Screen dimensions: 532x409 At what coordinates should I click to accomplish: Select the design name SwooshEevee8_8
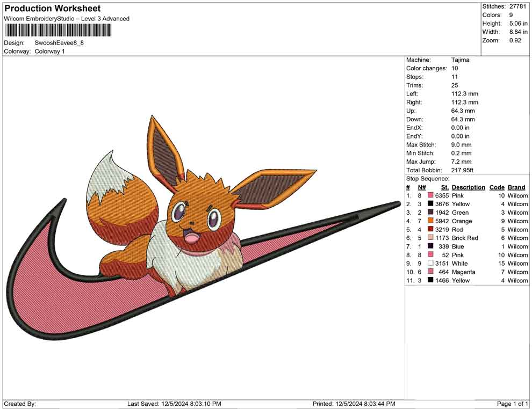click(59, 43)
